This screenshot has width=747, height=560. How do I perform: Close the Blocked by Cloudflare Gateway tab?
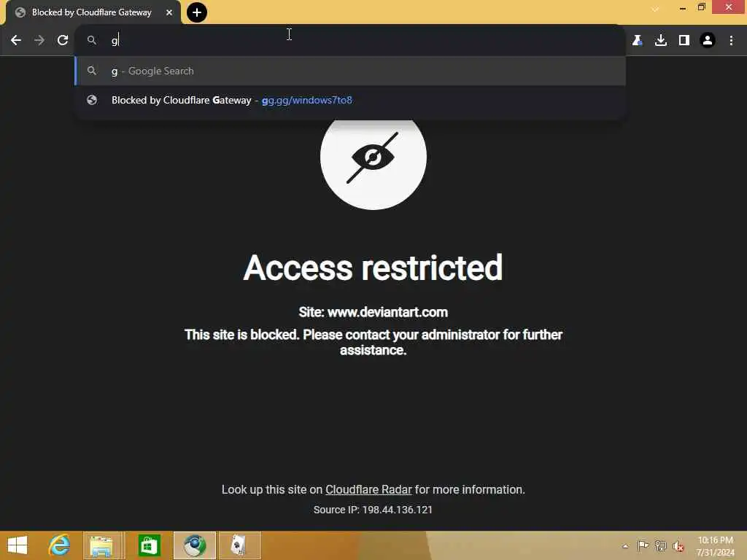pyautogui.click(x=169, y=13)
